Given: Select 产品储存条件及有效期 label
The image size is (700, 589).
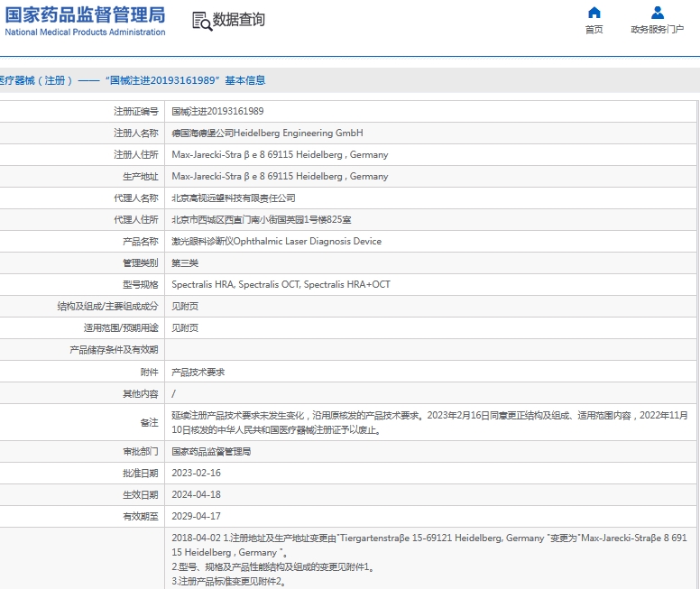Looking at the screenshot, I should pyautogui.click(x=114, y=350).
